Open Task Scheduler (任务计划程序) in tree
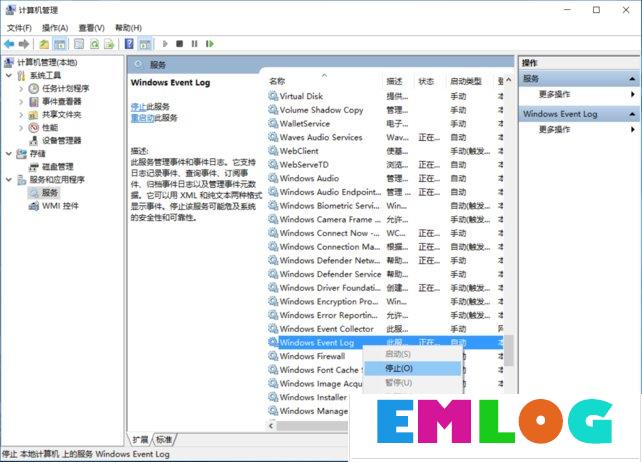This screenshot has width=642, height=462. (x=66, y=88)
